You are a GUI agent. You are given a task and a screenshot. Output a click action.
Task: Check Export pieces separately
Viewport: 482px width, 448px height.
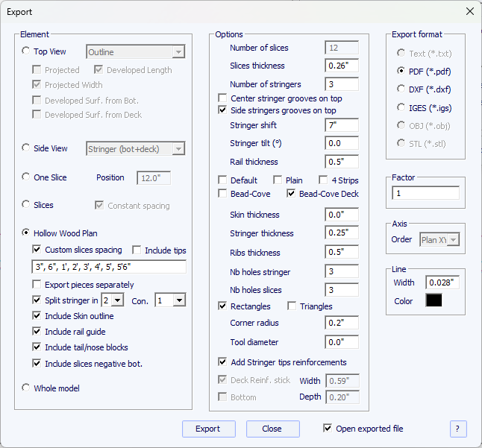pos(37,285)
